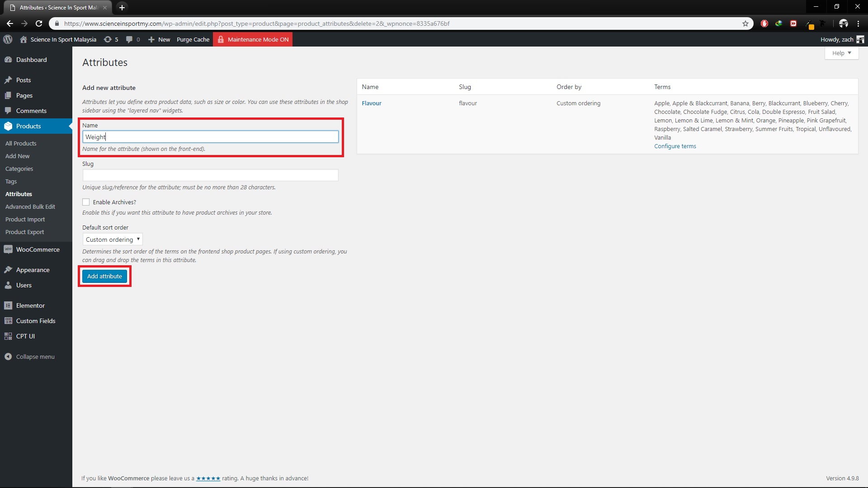868x488 pixels.
Task: Click the Dashboard menu label
Action: 31,60
